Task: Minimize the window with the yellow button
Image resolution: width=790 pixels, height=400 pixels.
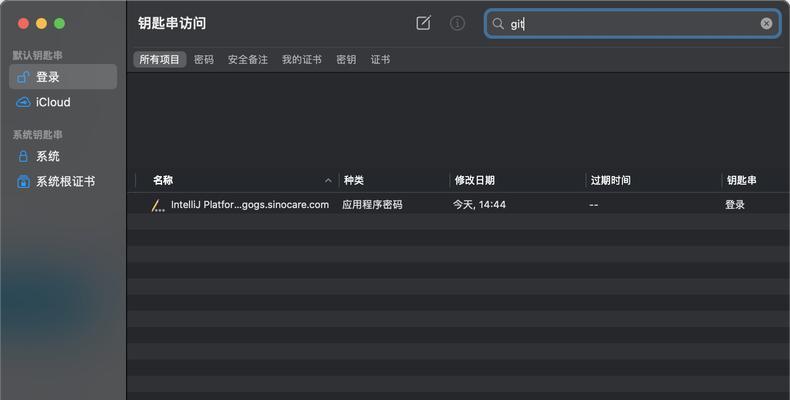Action: click(x=41, y=23)
